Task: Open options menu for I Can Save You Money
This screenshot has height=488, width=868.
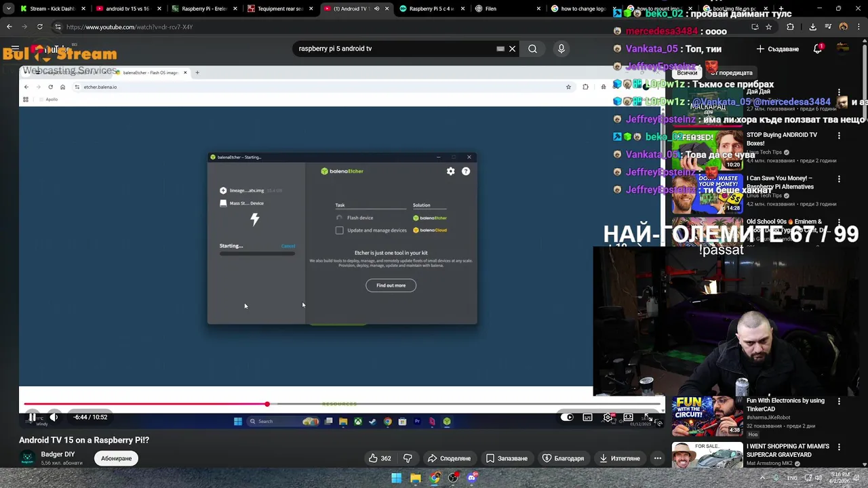Action: click(x=839, y=179)
